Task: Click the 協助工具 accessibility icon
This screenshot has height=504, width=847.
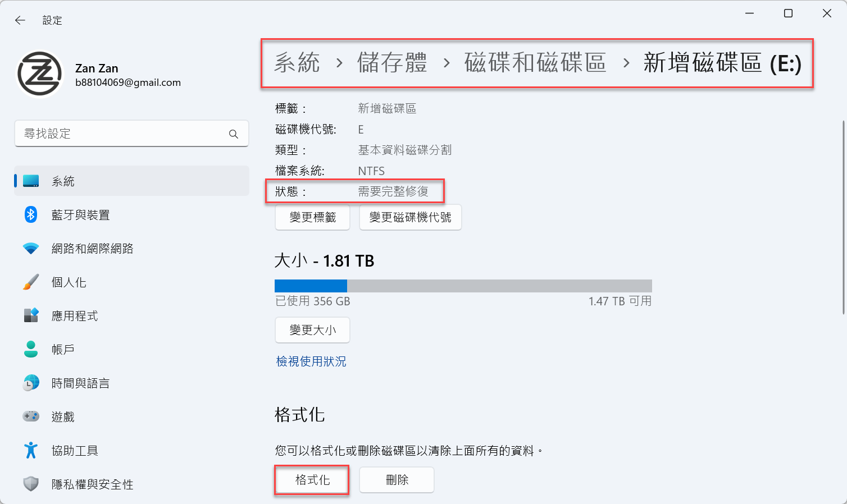Action: click(31, 450)
